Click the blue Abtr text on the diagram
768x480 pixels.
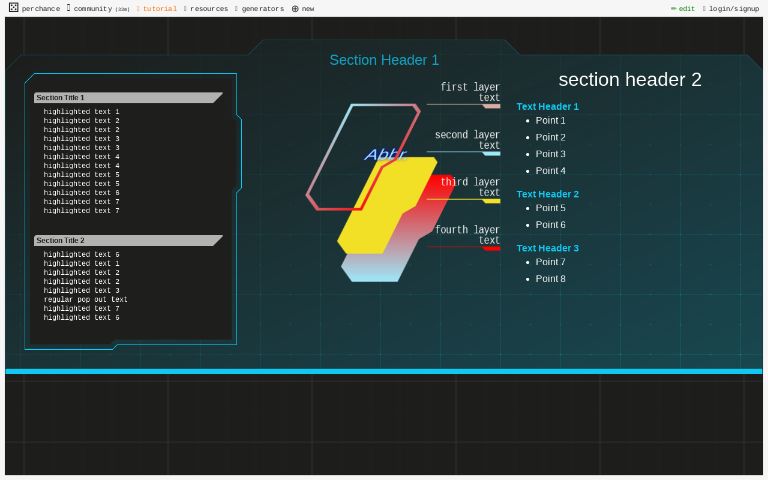pyautogui.click(x=385, y=154)
